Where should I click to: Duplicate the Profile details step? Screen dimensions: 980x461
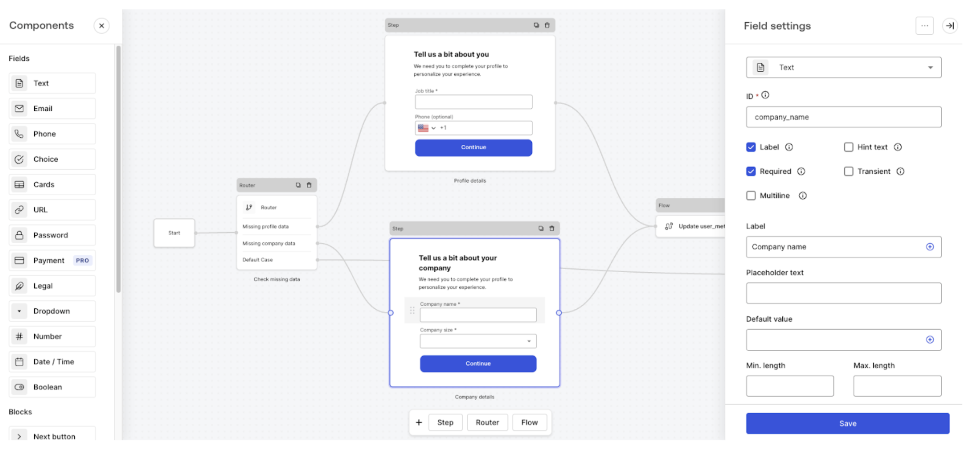(x=536, y=25)
